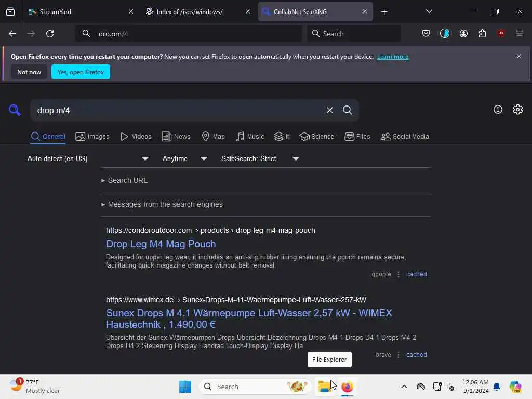Open the notification bell icon

coord(497,387)
